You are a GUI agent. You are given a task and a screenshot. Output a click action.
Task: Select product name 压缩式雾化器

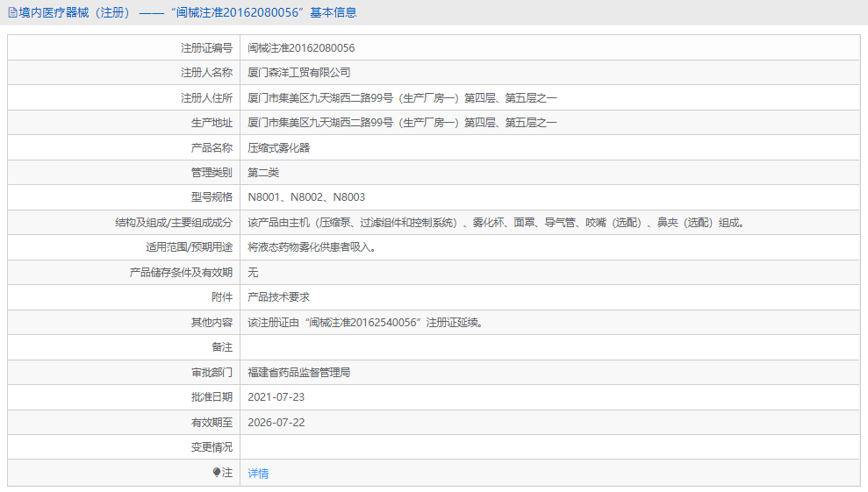pyautogui.click(x=278, y=147)
